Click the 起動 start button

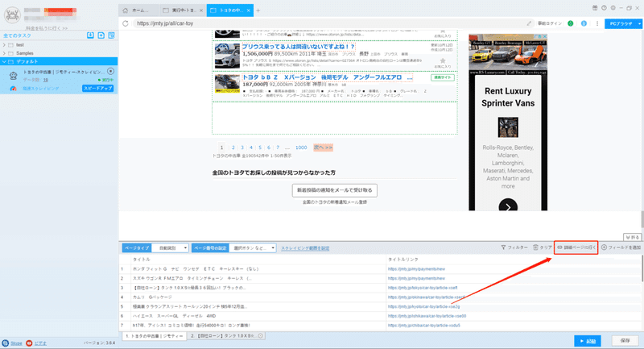(588, 341)
